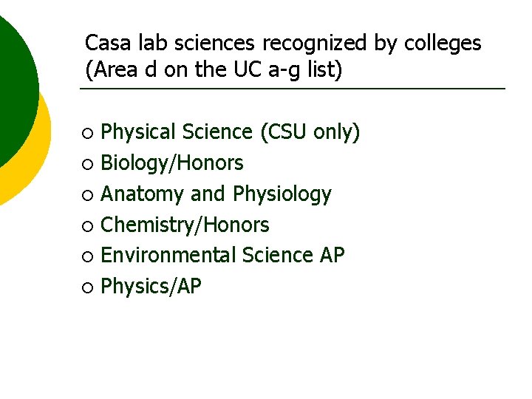Click the dark green circle shape
Viewport: 532px width, 399px height.
13,81
